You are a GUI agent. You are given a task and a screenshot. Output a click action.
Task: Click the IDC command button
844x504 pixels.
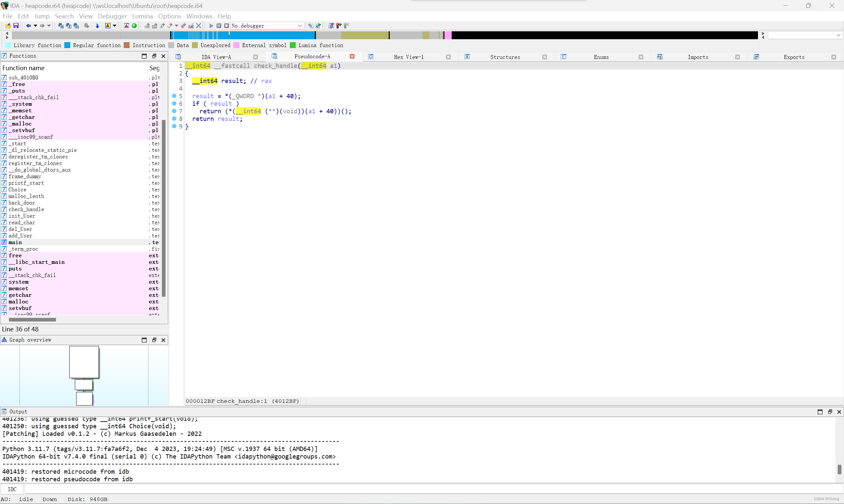click(x=12, y=489)
